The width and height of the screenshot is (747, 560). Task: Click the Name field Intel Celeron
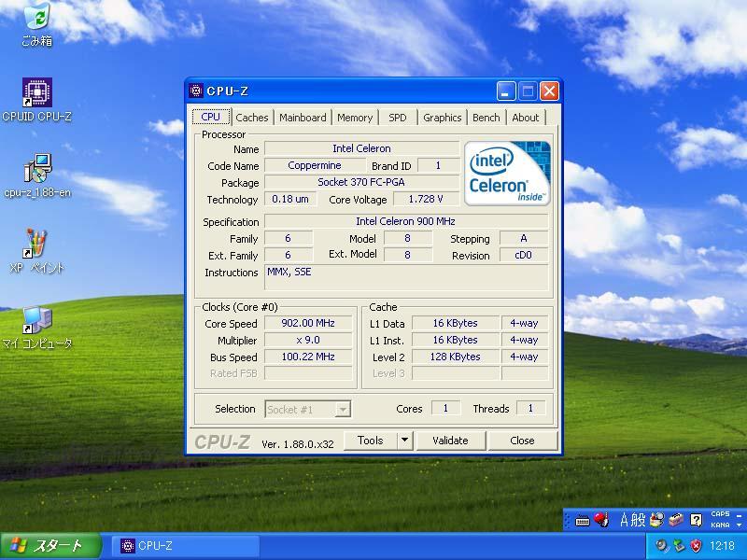[361, 148]
